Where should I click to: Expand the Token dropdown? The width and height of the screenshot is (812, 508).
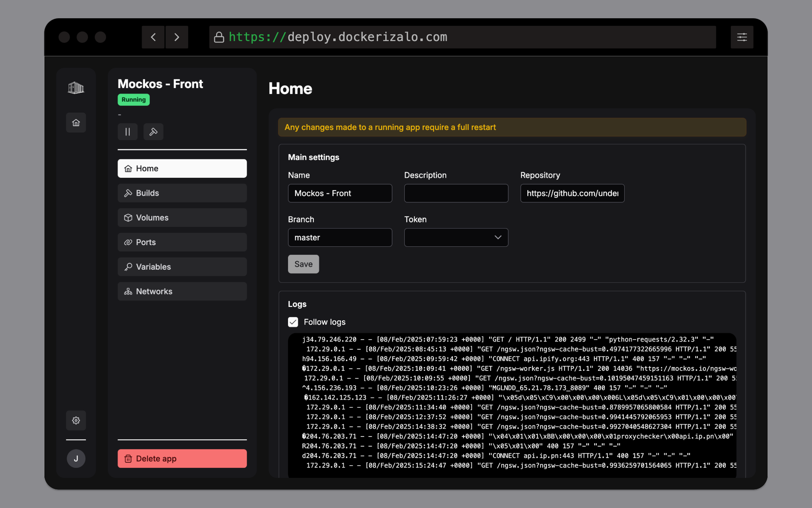click(456, 237)
